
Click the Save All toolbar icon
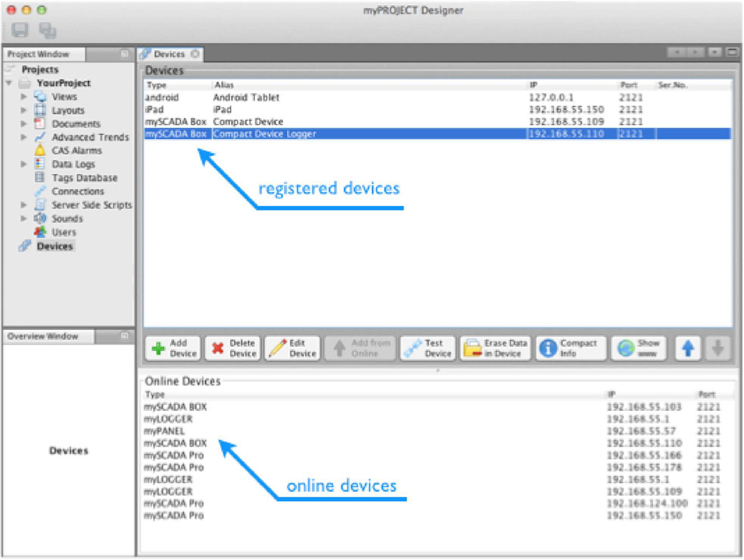[x=48, y=30]
